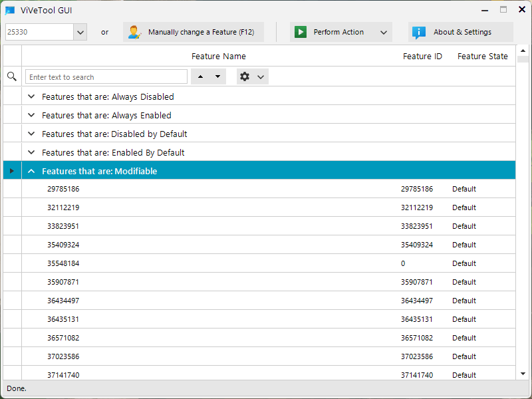Sort by Feature ID column header
The image size is (532, 399).
point(422,57)
